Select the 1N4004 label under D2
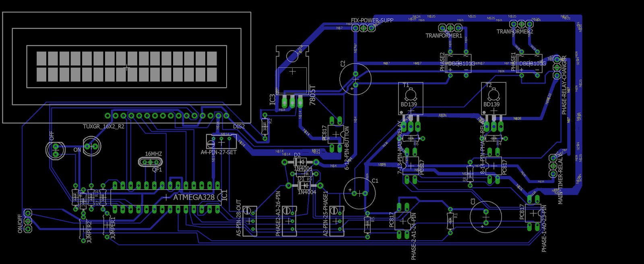The width and height of the screenshot is (644, 264). (303, 168)
